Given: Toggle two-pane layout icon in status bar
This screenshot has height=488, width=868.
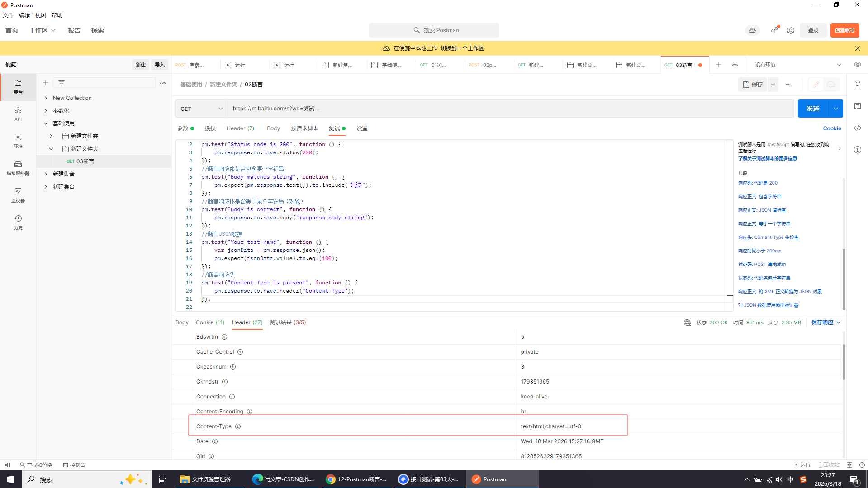Looking at the screenshot, I should tap(849, 465).
